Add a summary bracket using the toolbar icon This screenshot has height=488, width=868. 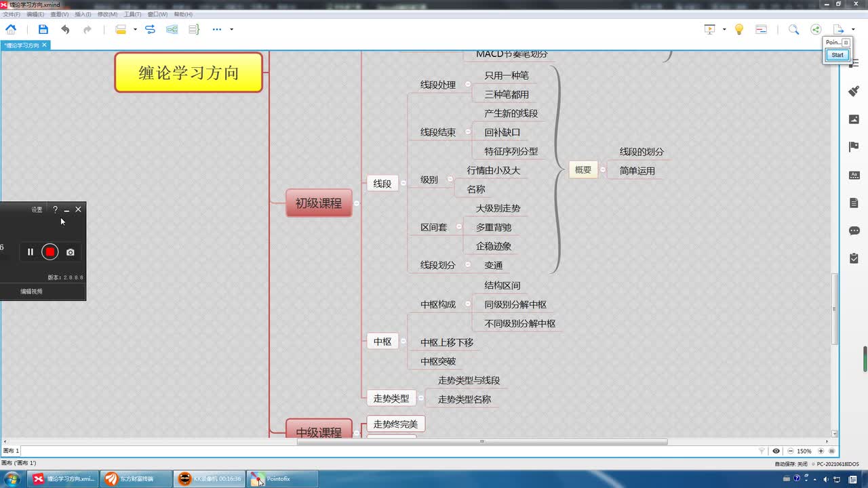pos(194,29)
